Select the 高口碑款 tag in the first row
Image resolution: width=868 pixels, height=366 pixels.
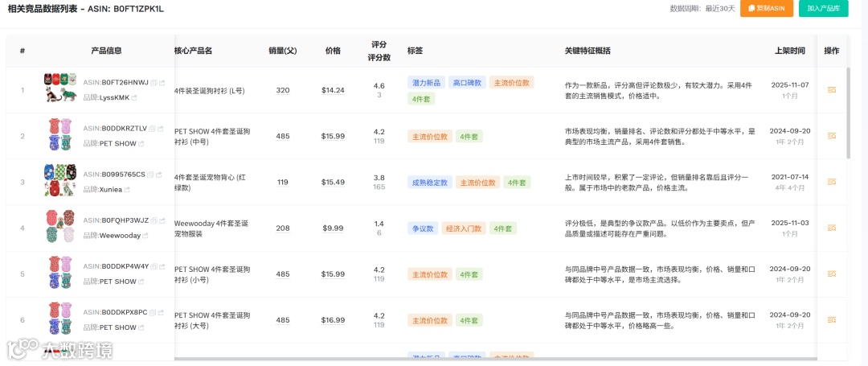pyautogui.click(x=467, y=83)
